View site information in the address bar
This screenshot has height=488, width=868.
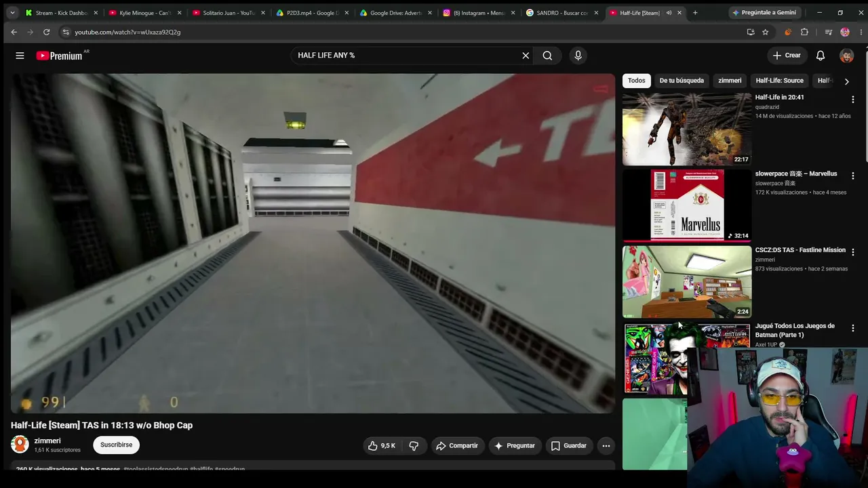pyautogui.click(x=65, y=32)
